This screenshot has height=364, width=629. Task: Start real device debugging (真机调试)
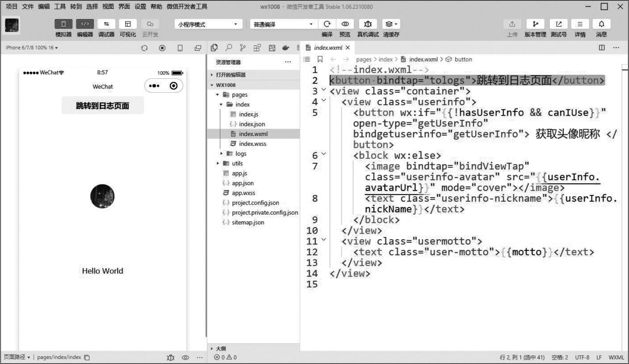point(368,24)
